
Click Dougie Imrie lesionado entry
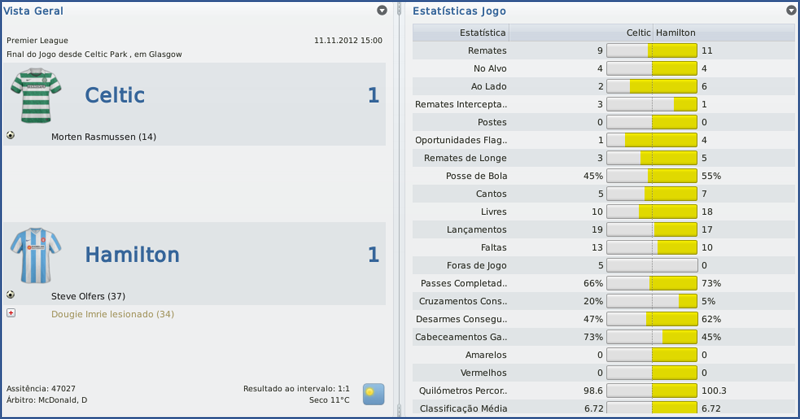coord(112,314)
